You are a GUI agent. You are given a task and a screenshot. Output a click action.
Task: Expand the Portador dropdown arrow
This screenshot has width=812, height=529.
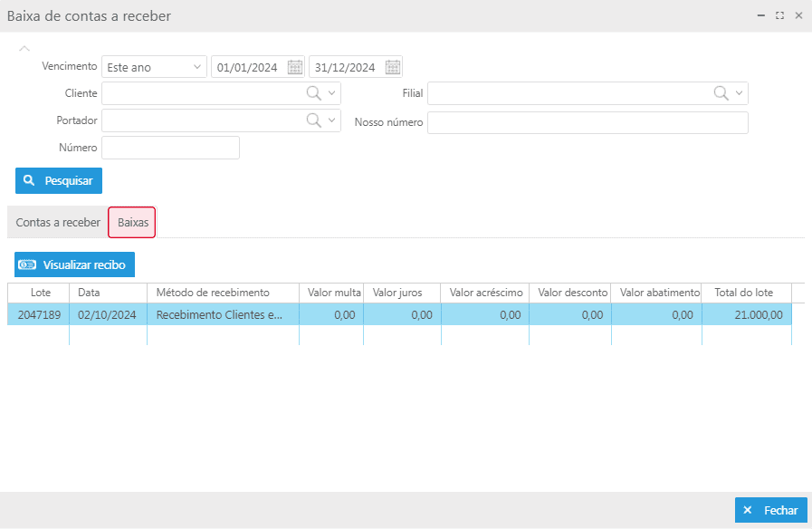pyautogui.click(x=332, y=120)
